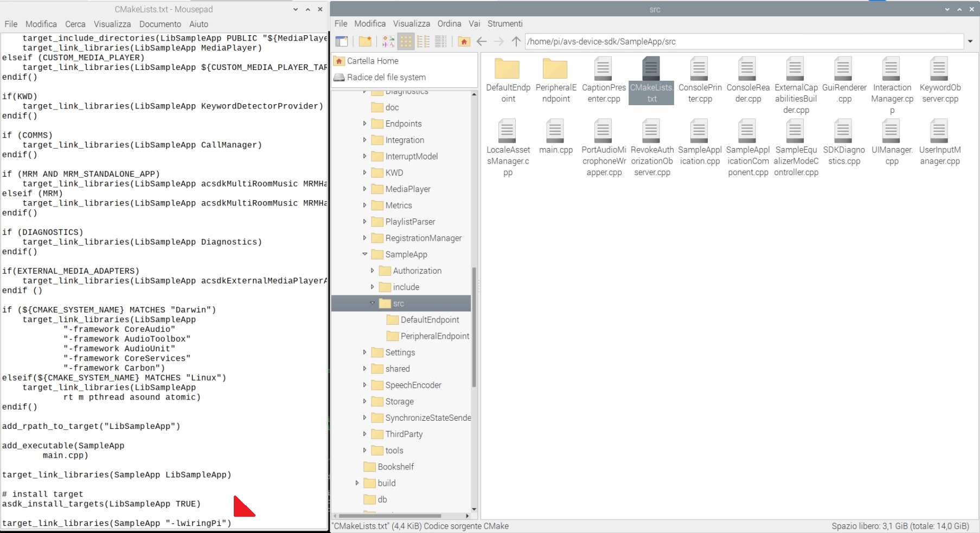The height and width of the screenshot is (533, 980).
Task: Collapse the SampleApp tree node
Action: tap(364, 254)
